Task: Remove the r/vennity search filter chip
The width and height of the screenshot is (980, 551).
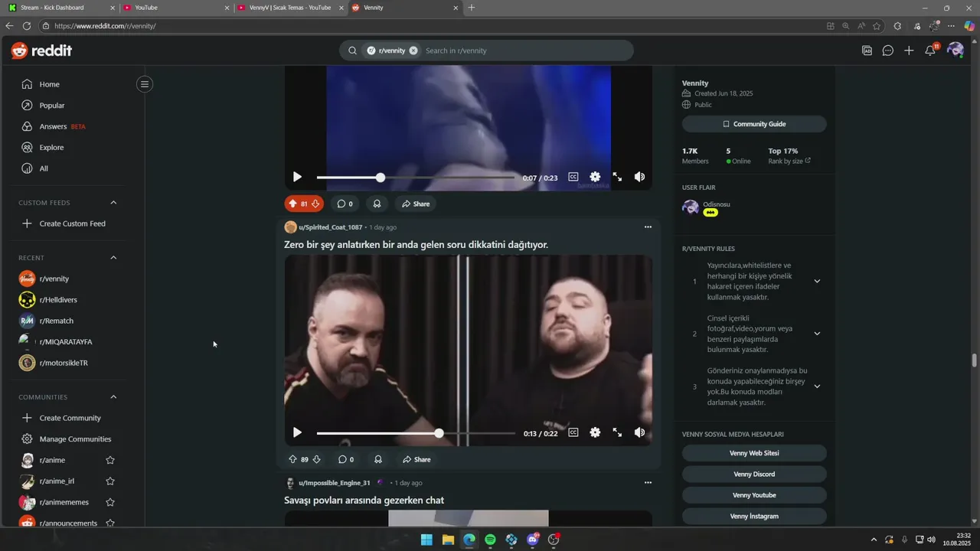Action: coord(413,51)
